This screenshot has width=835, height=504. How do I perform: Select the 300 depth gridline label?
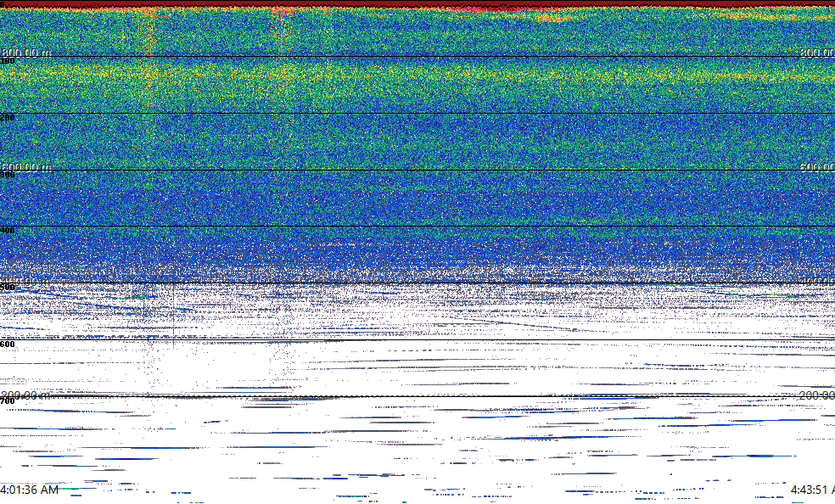pyautogui.click(x=8, y=175)
